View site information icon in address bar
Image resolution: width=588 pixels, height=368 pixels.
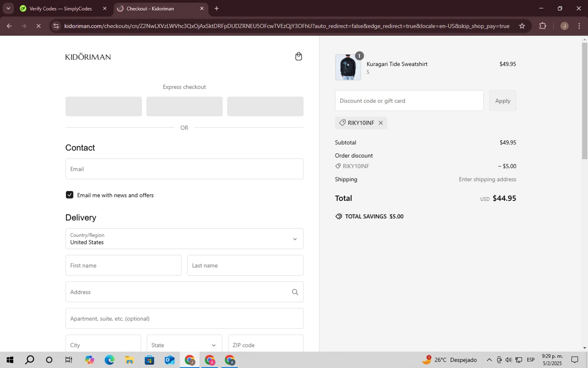click(56, 26)
